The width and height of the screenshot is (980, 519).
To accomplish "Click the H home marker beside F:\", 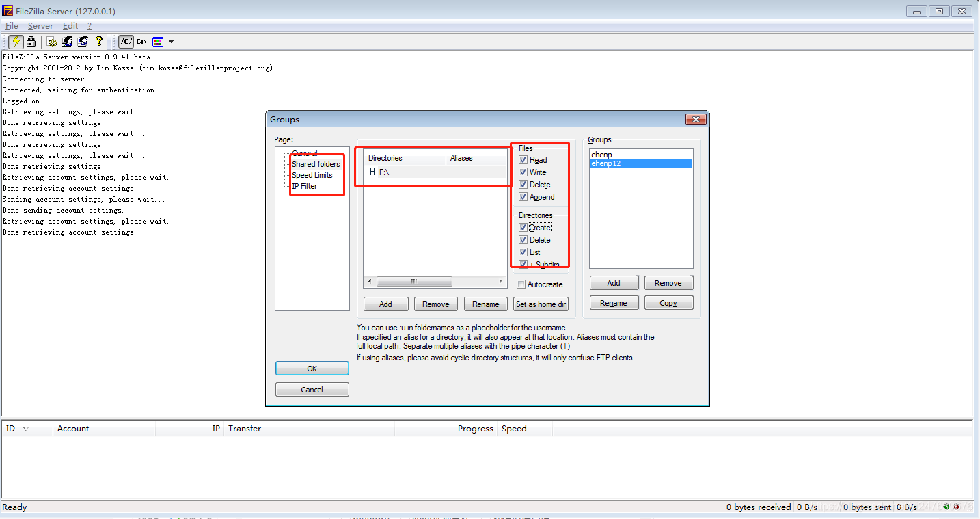I will click(372, 172).
